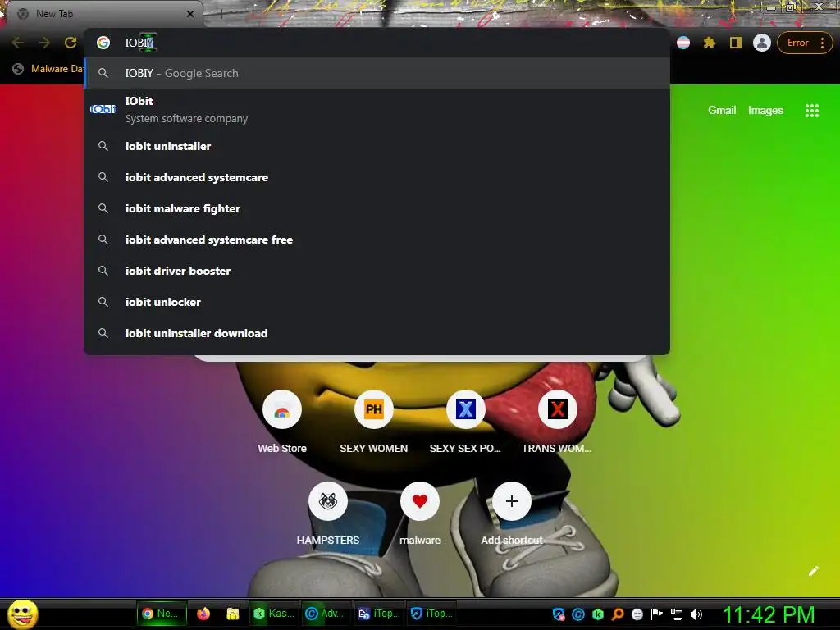840x630 pixels.
Task: Pick the iobit uninstaller suggestion
Action: [x=377, y=146]
